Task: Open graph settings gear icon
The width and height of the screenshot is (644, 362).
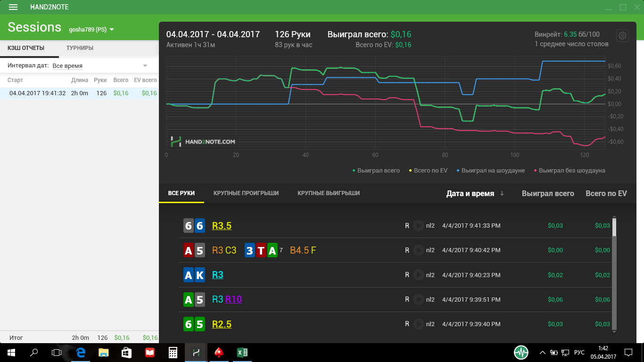Action: (623, 36)
